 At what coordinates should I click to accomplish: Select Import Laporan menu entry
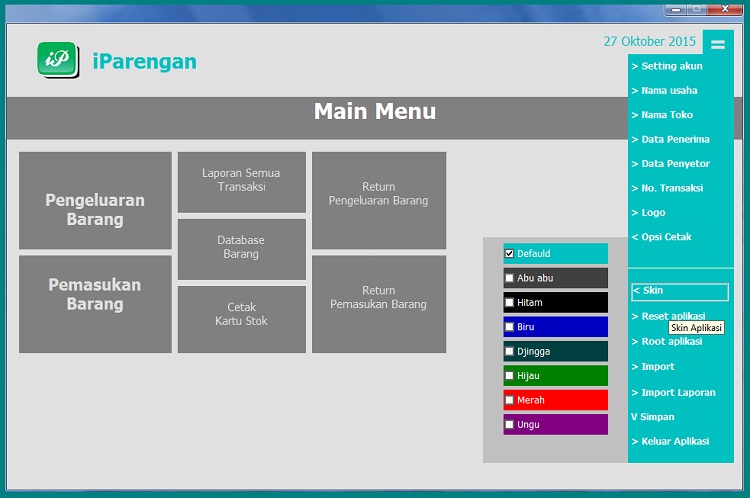click(x=673, y=392)
